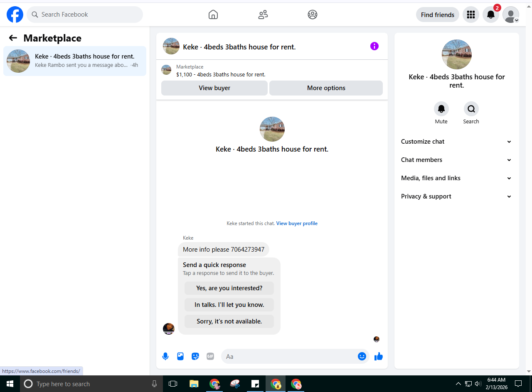The height and width of the screenshot is (392, 532).
Task: Open clock showing 6:44 AM
Action: tap(497, 384)
